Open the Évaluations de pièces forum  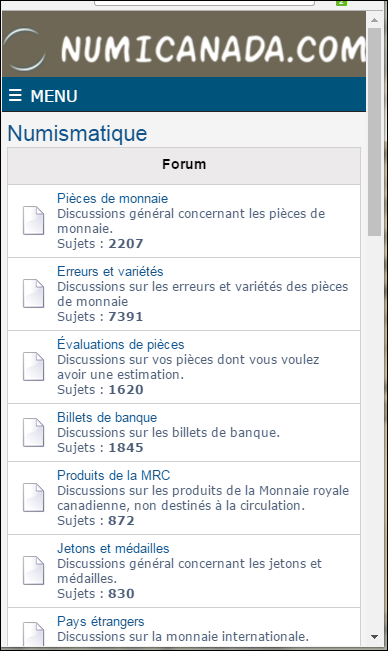120,344
